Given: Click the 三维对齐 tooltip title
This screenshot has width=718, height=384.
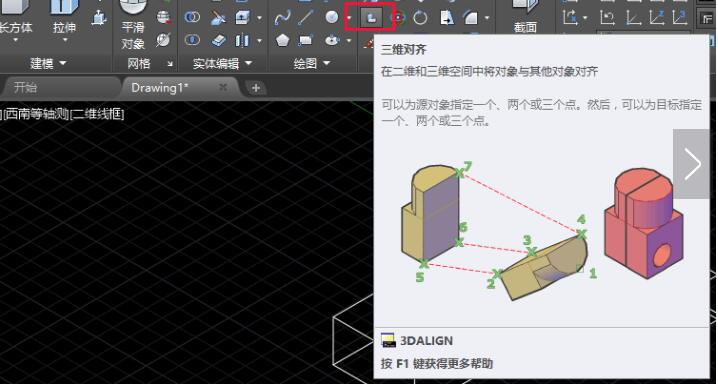Looking at the screenshot, I should click(403, 49).
